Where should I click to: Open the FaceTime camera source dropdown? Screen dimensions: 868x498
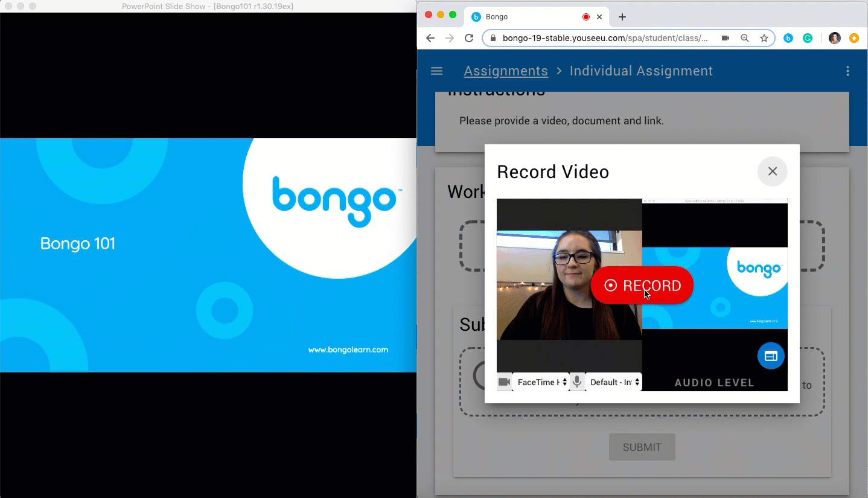pyautogui.click(x=541, y=382)
